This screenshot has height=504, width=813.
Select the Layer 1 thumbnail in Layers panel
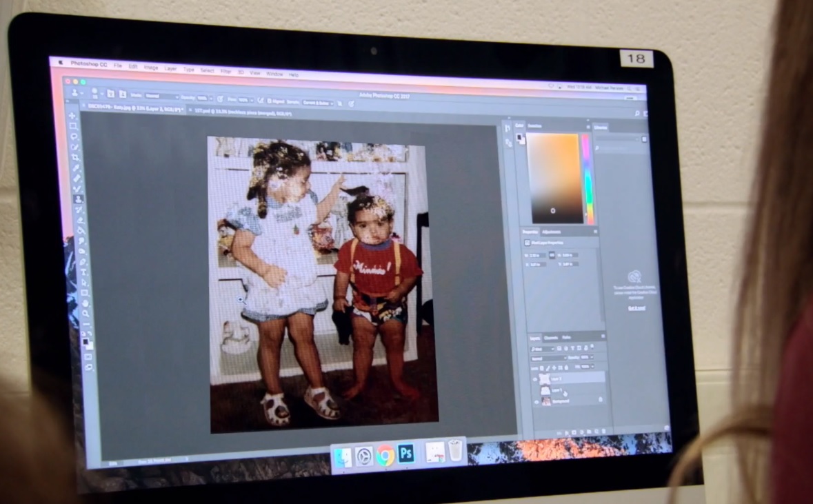click(545, 390)
